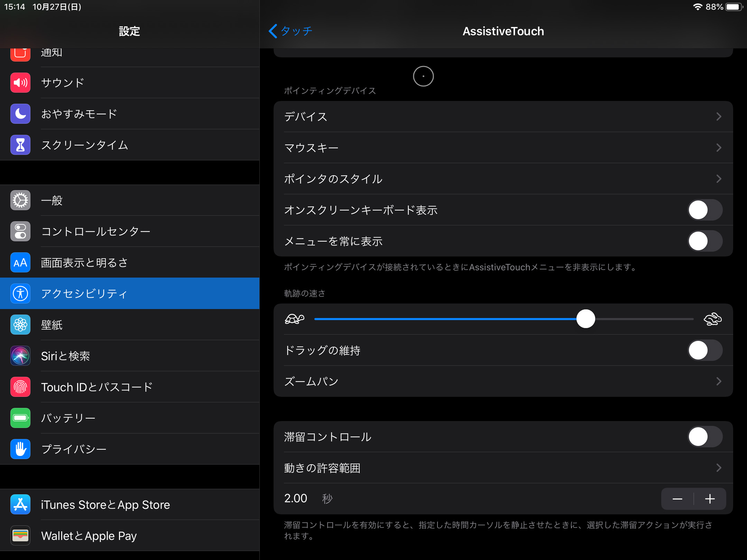The image size is (747, 560).
Task: Expand ポインタのスタイル options
Action: (719, 179)
